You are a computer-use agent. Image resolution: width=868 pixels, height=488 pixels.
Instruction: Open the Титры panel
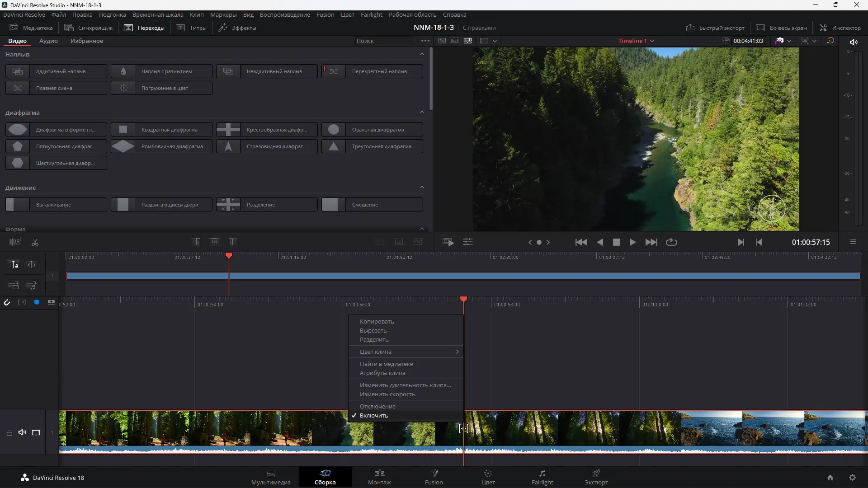coord(191,28)
